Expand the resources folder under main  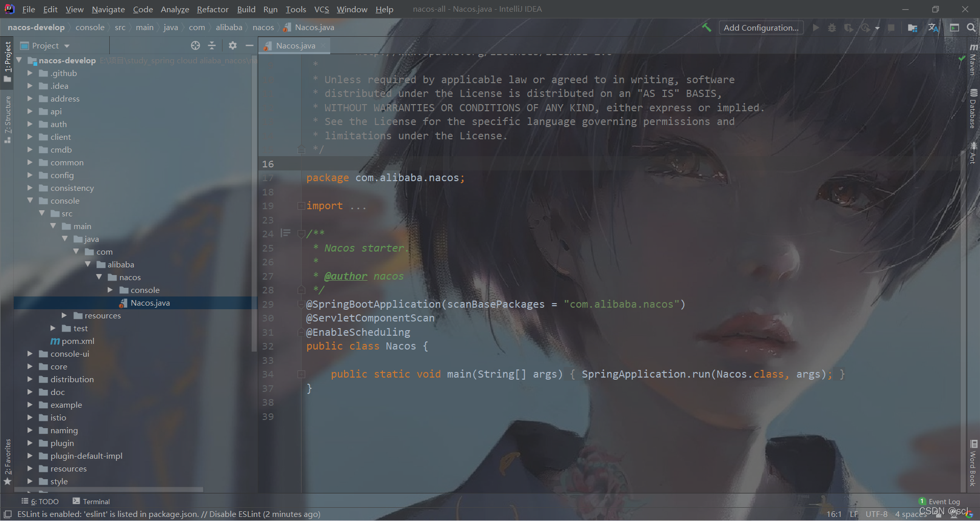[x=64, y=315]
